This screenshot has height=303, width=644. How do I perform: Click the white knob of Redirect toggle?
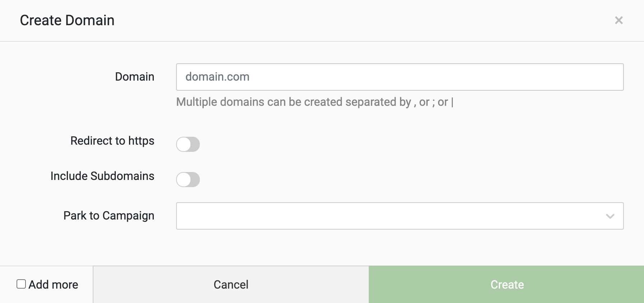pyautogui.click(x=184, y=145)
